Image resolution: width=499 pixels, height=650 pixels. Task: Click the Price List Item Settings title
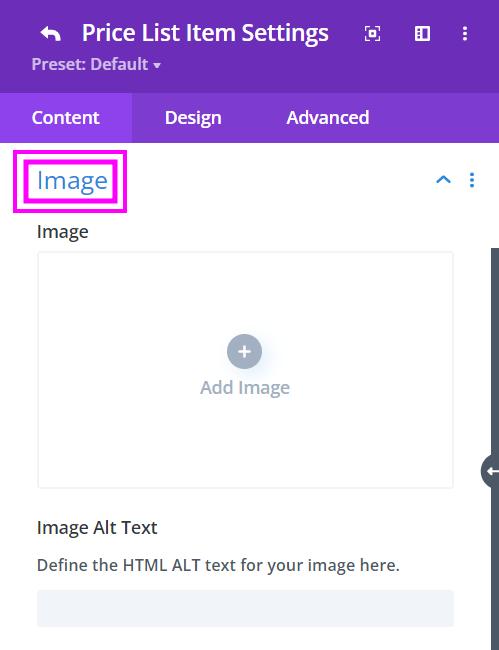(x=205, y=33)
